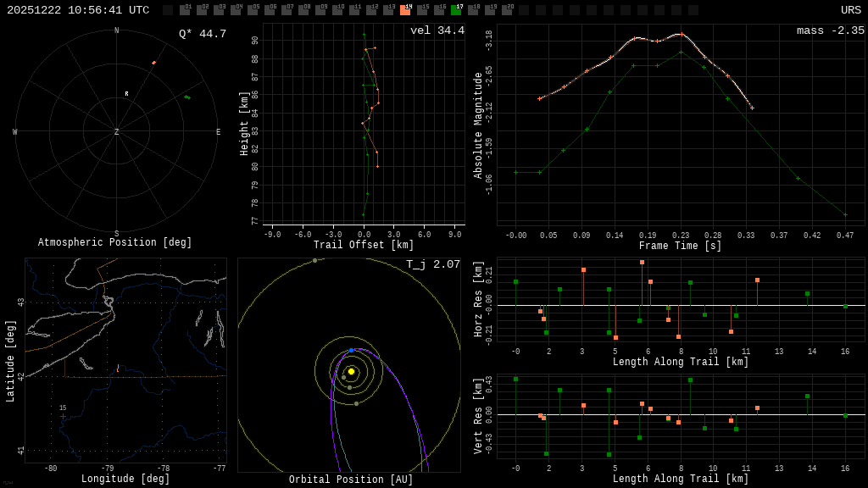Click the mass -2.35 readout
The height and width of the screenshot is (488, 868).
(830, 31)
